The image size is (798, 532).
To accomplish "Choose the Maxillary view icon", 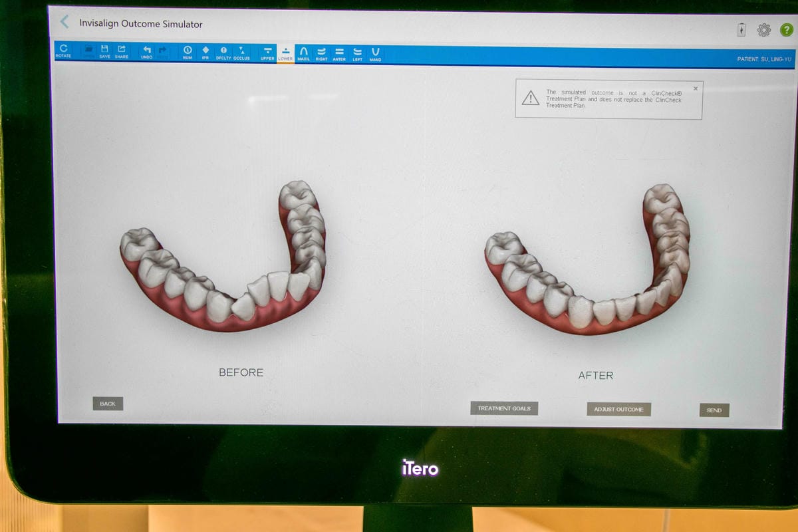I will pyautogui.click(x=303, y=53).
